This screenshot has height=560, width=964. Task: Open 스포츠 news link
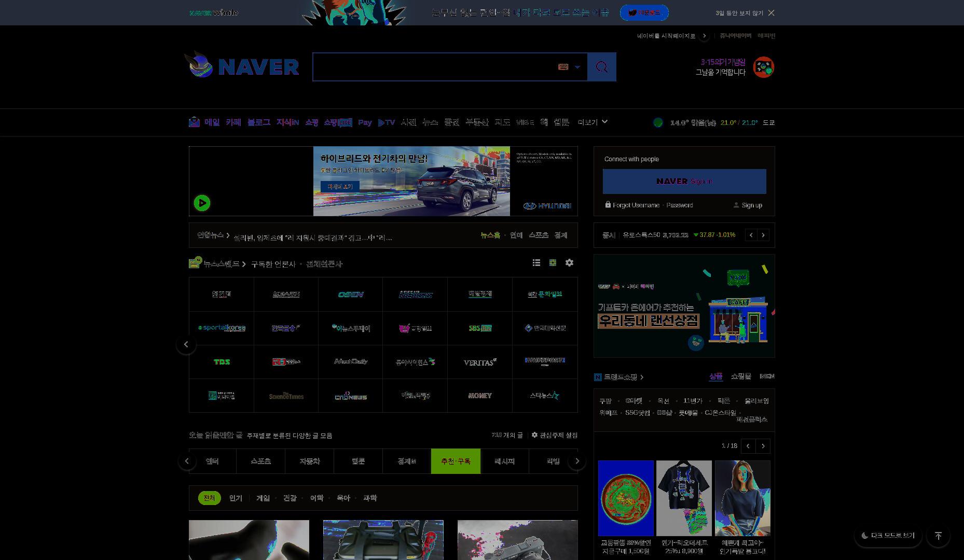539,235
